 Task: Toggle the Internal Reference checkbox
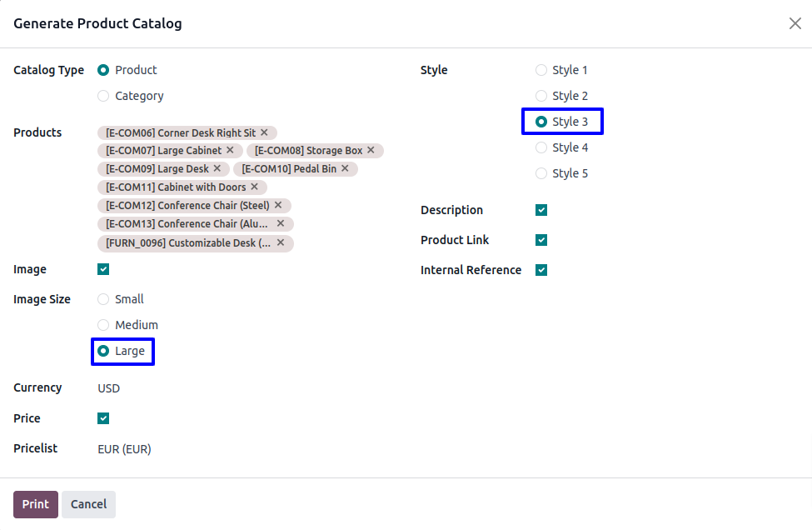point(541,270)
